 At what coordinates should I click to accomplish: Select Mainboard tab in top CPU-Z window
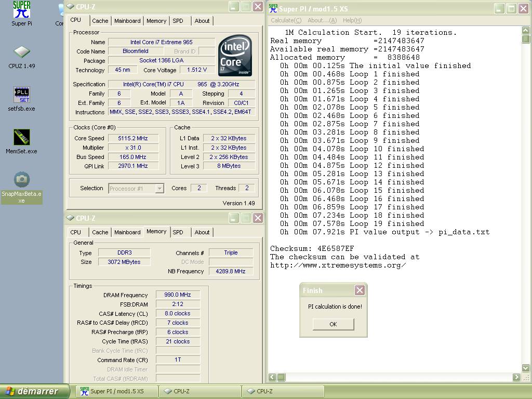click(x=127, y=21)
